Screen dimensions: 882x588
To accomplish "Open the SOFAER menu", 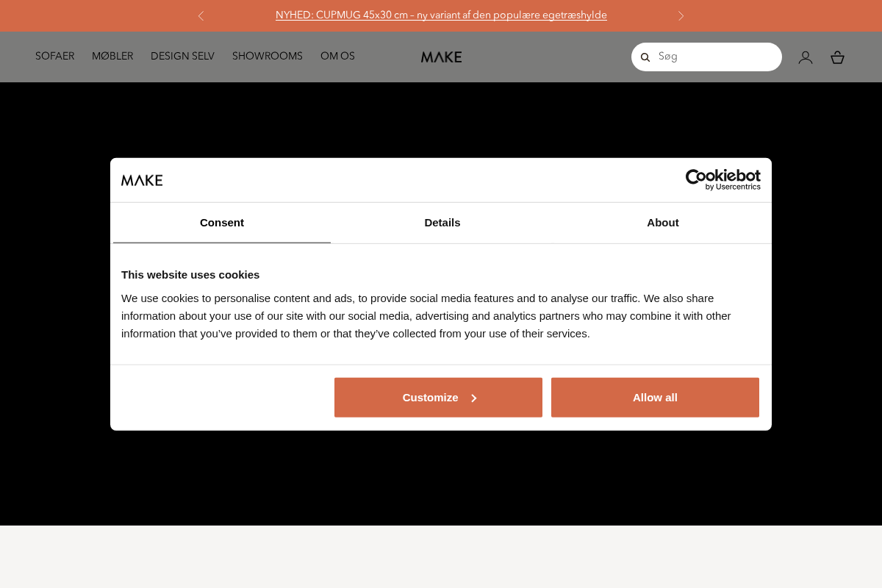I will tap(54, 57).
